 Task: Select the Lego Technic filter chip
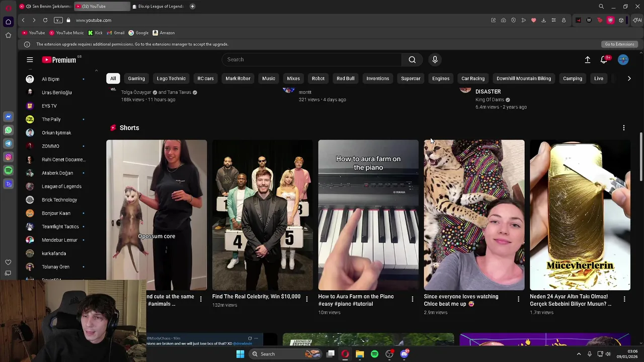click(x=171, y=78)
